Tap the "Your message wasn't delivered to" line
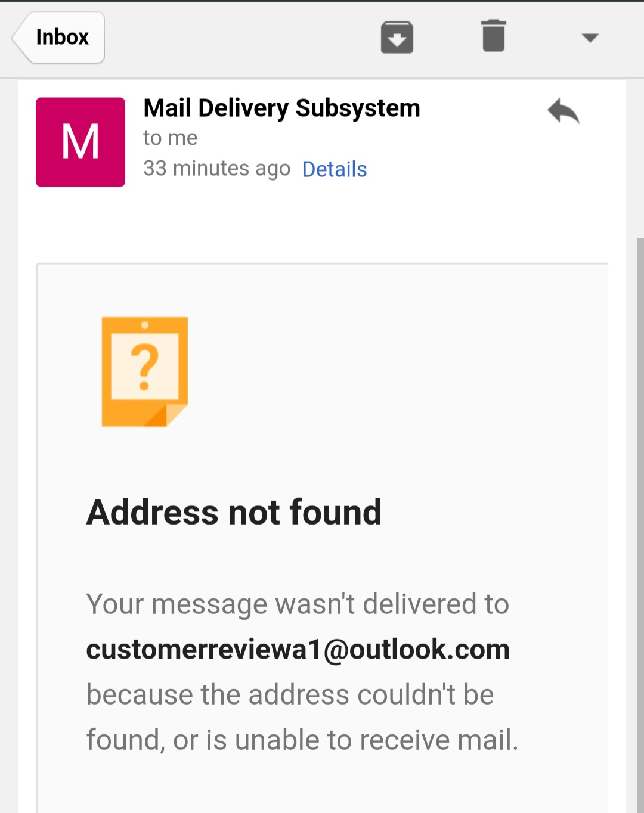Screen dimensions: 644x813 click(298, 604)
